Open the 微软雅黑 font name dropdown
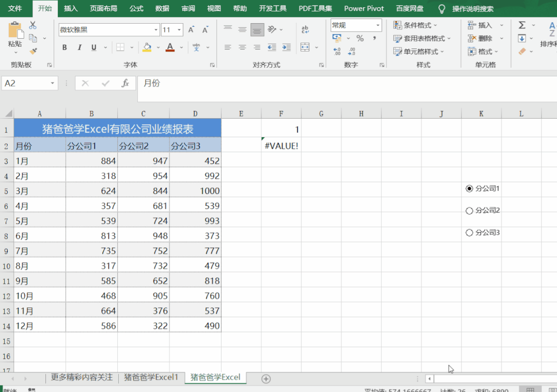557x392 pixels. pos(155,30)
